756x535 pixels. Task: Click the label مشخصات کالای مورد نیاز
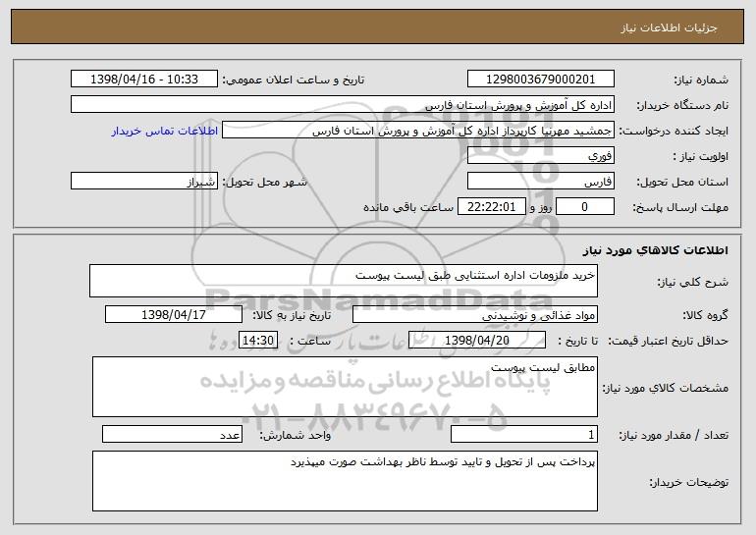[666, 389]
